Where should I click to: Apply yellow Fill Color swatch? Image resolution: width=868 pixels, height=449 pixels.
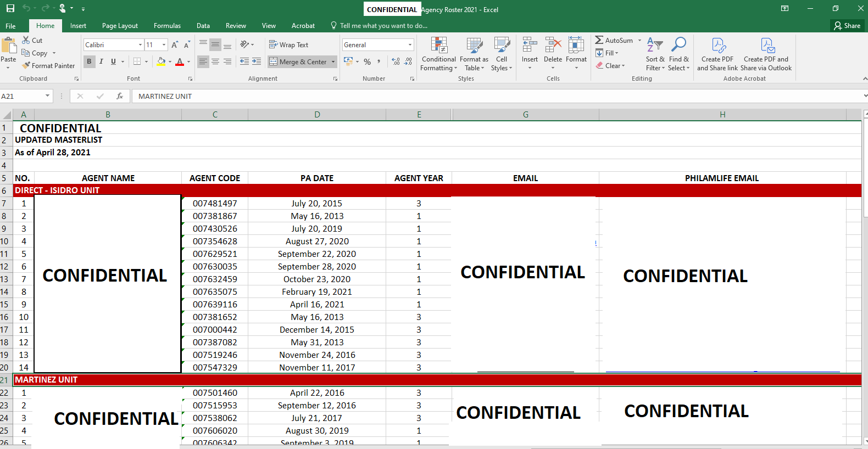pos(161,61)
